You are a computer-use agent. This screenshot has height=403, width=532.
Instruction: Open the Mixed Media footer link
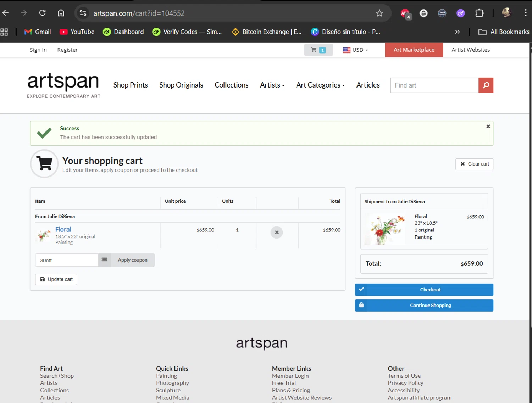172,398
